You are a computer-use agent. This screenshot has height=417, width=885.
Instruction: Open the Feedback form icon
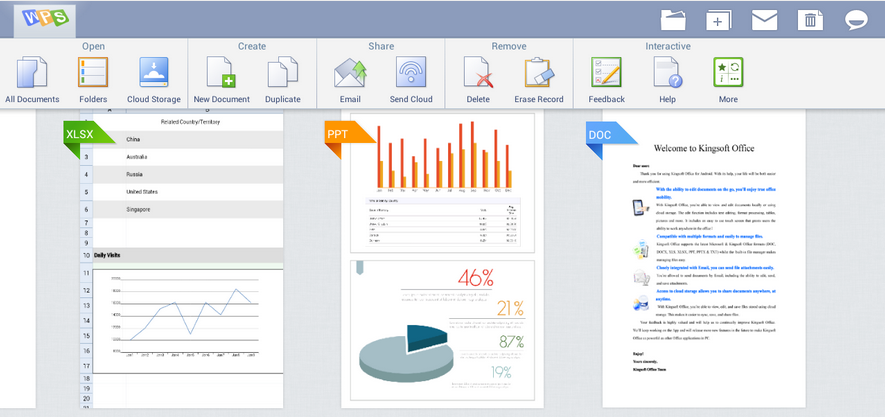click(x=606, y=72)
